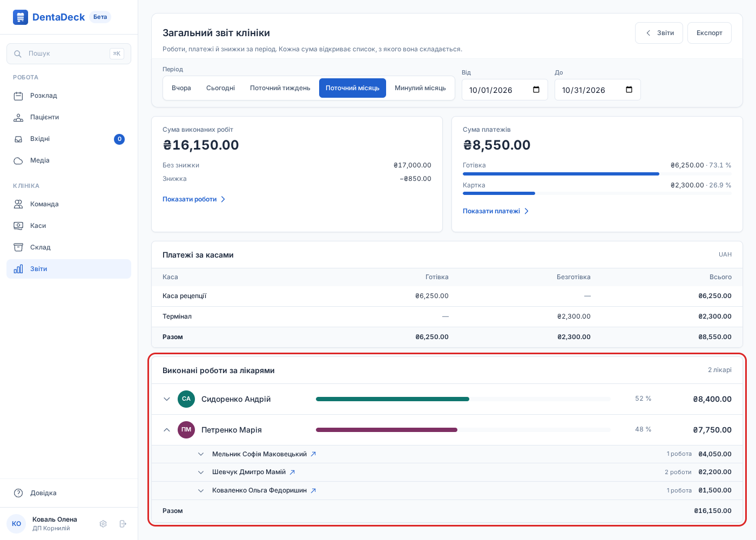Open patient link icon for Шевчук Дмитро Мамій

(x=292, y=472)
